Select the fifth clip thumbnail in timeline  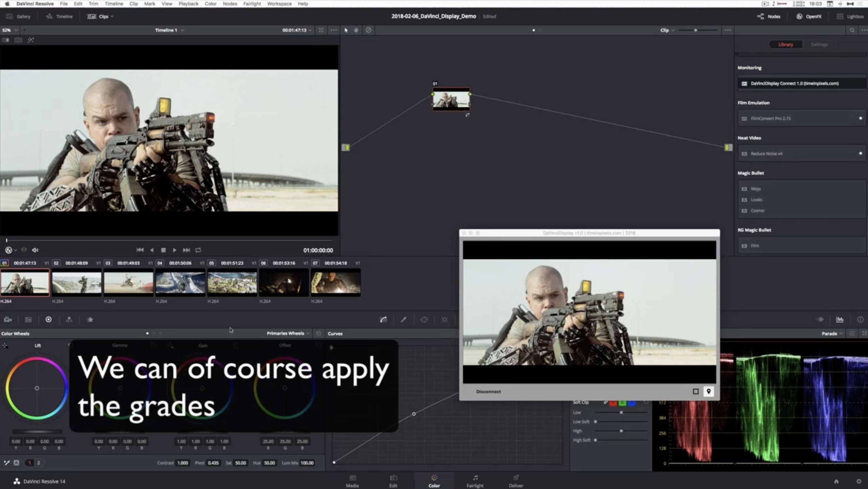click(232, 282)
